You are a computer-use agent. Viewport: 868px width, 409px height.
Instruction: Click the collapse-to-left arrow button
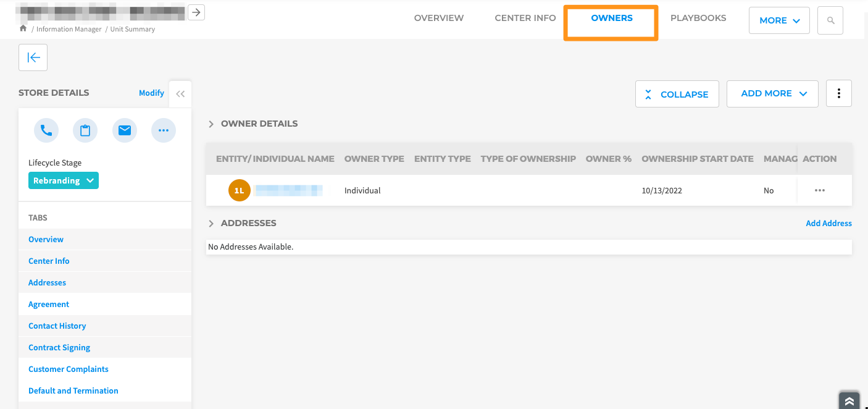click(x=33, y=57)
